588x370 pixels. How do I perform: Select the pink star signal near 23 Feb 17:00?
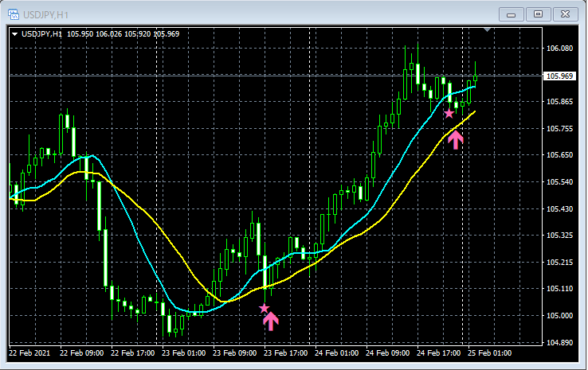tap(264, 308)
